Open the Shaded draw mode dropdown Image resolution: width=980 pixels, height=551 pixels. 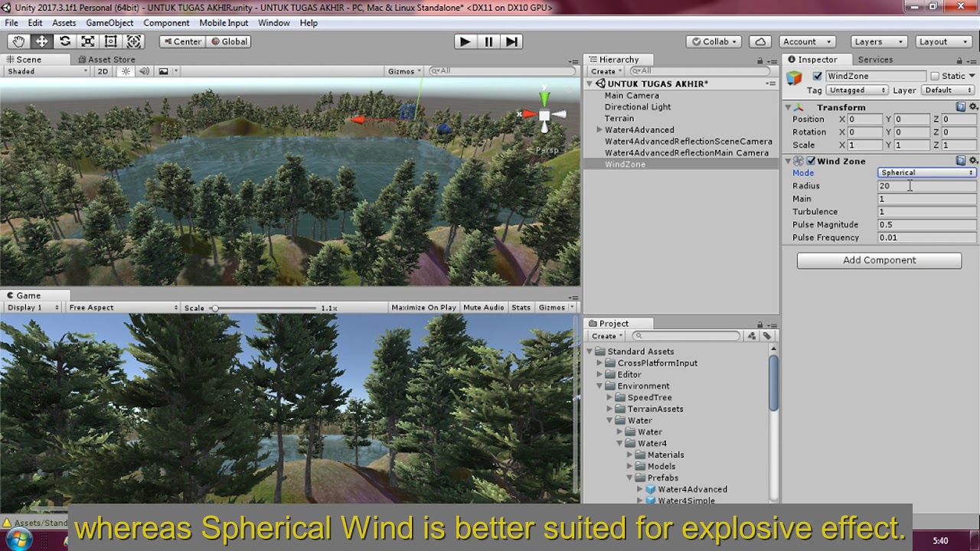(x=47, y=71)
